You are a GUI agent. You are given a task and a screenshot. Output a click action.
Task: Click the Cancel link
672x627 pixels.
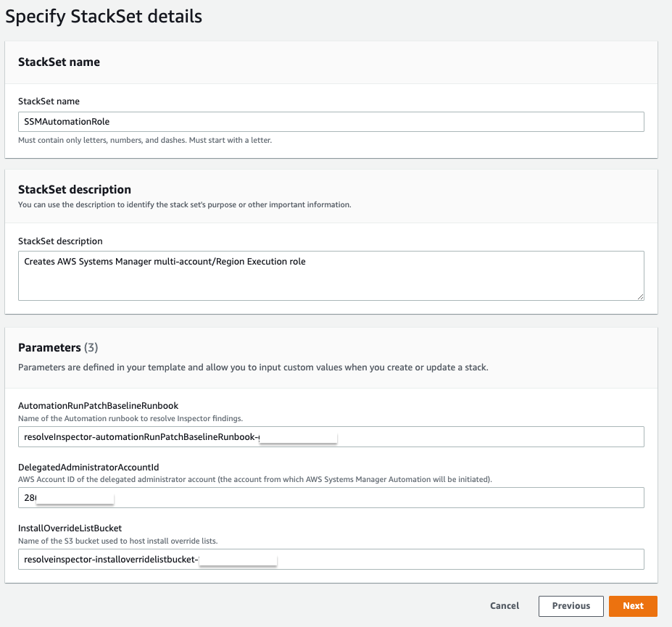[x=504, y=606]
